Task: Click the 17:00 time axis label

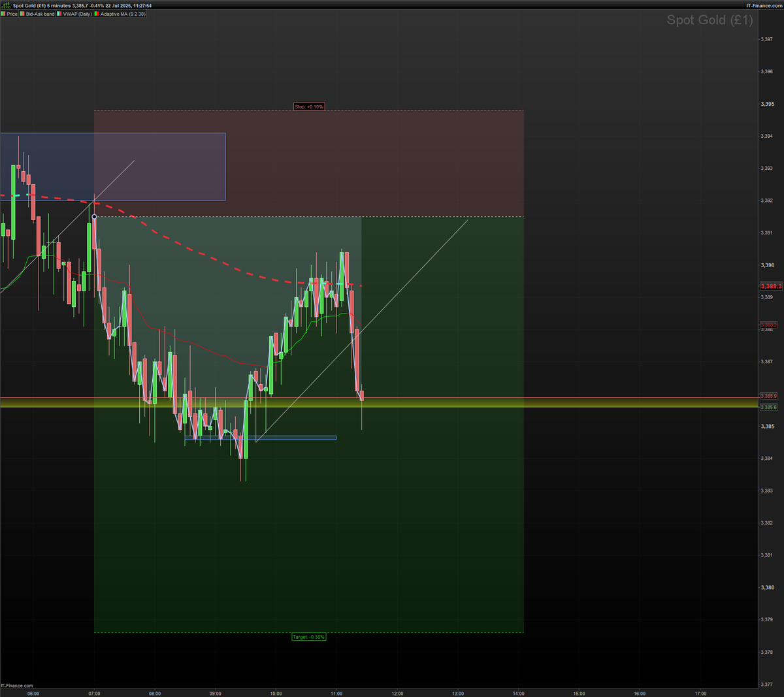Action: pyautogui.click(x=700, y=694)
